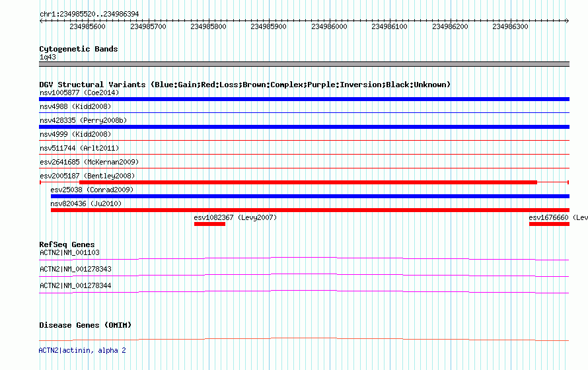Click the 234986000 ruler tick label
The width and height of the screenshot is (588, 370).
pos(329,26)
